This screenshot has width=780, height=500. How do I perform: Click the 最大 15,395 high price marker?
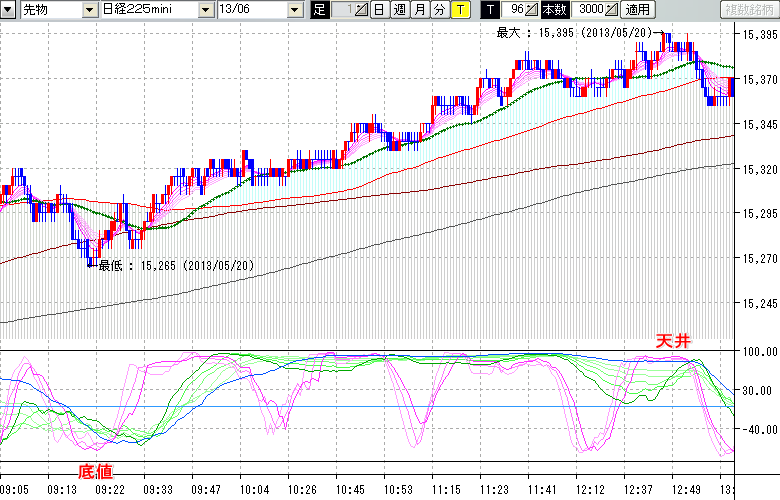[574, 33]
